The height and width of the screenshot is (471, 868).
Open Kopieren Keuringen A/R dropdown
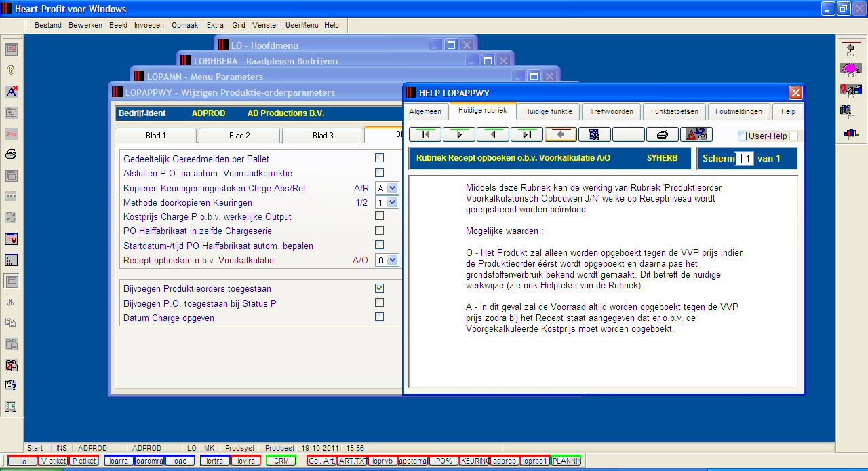pyautogui.click(x=393, y=188)
